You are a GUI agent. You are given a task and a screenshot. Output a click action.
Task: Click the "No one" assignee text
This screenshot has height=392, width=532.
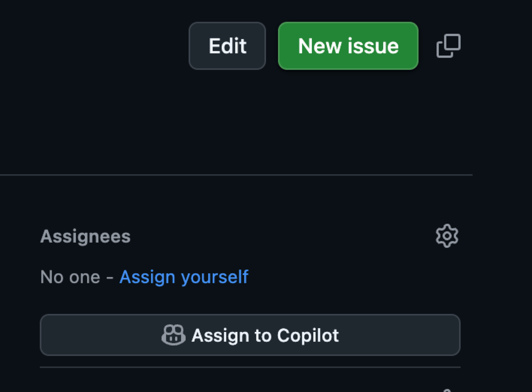[x=70, y=277]
